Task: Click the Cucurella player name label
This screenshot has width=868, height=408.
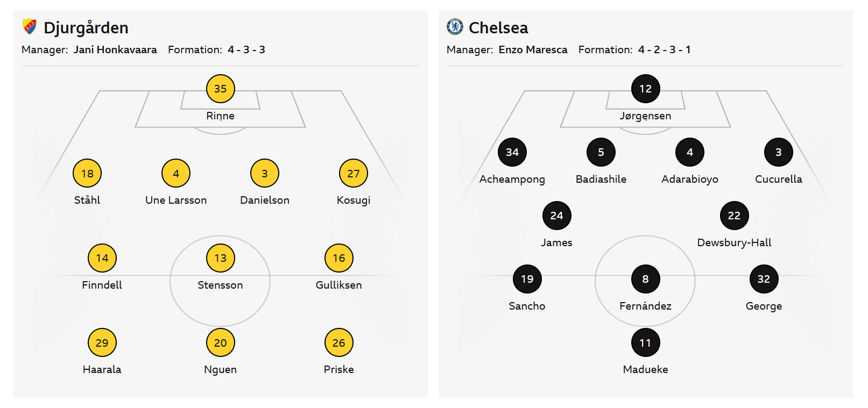Action: (x=778, y=179)
